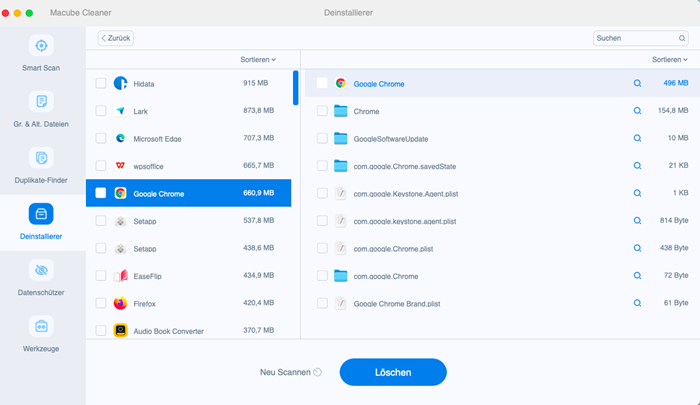Click the wpsoffice app icon
This screenshot has width=700, height=405.
[120, 166]
